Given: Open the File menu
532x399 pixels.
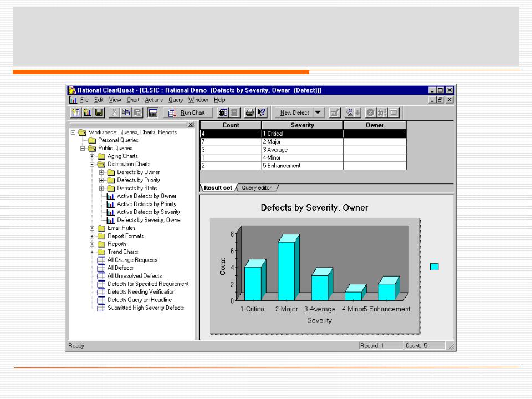Looking at the screenshot, I should click(84, 100).
